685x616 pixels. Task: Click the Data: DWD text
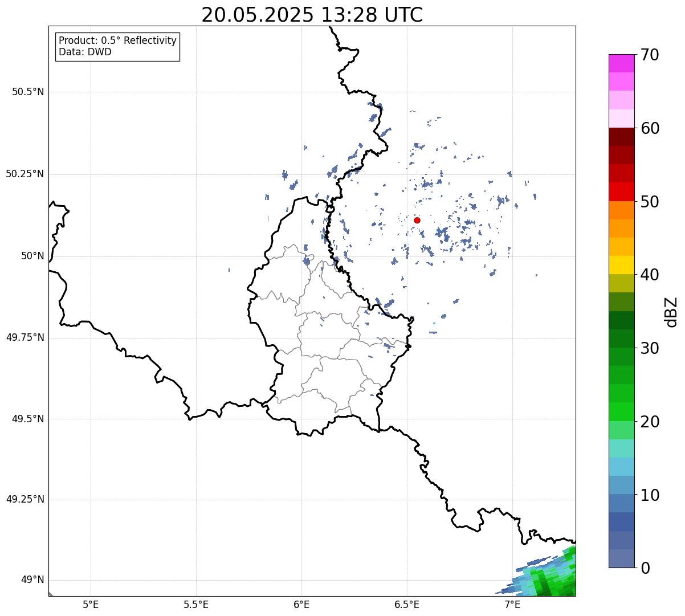click(85, 52)
